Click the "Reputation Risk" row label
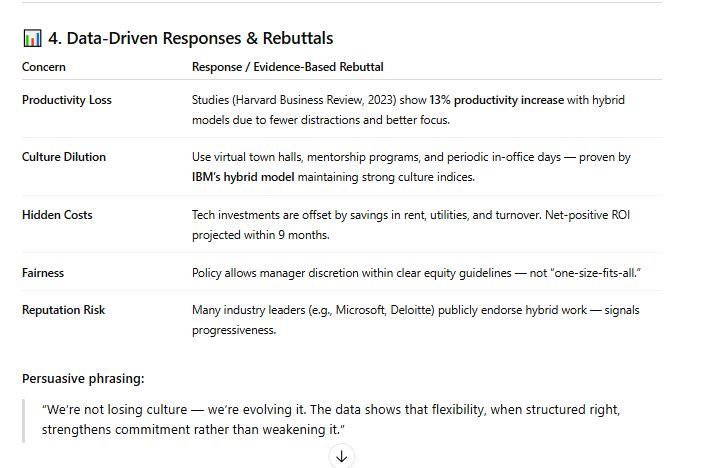The image size is (706, 468). 63,310
